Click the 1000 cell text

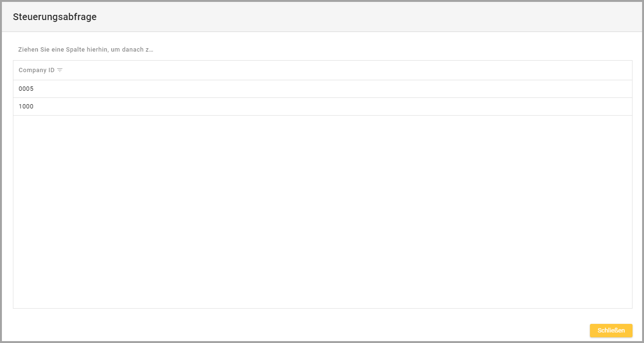pyautogui.click(x=26, y=107)
